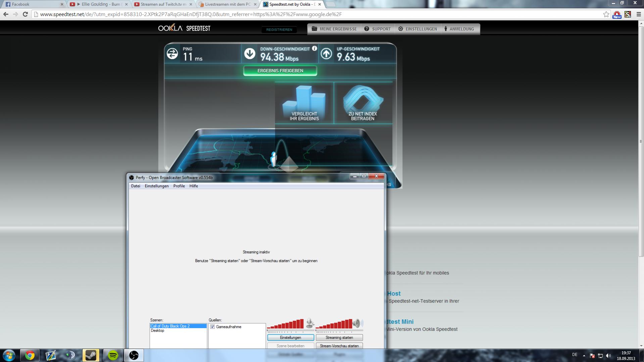Open the Datei menu in OBS
The height and width of the screenshot is (362, 644).
tap(136, 186)
